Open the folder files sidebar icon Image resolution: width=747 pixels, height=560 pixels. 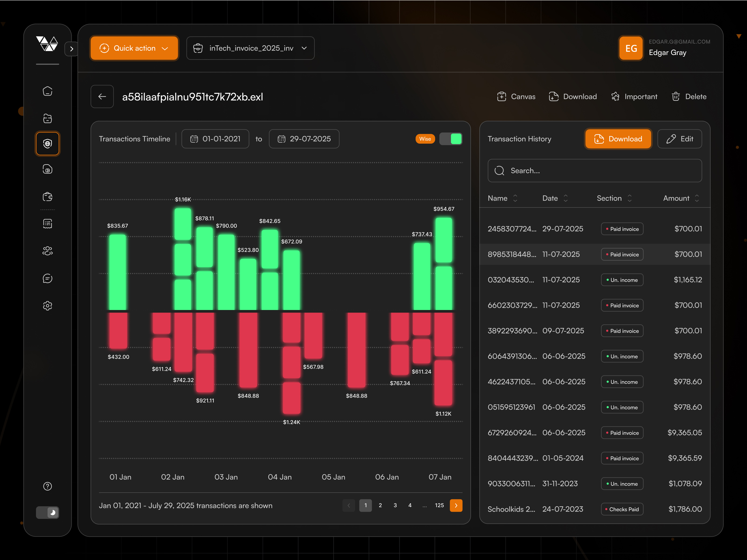48,118
